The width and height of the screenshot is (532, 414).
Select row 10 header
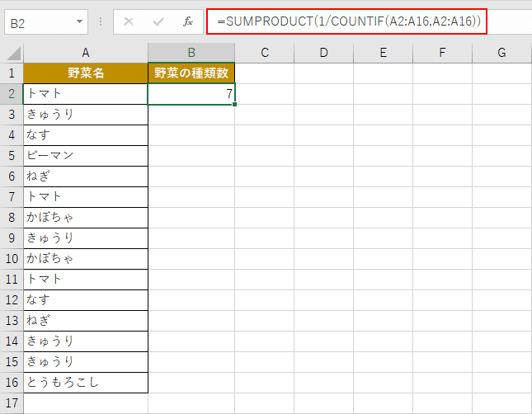click(12, 259)
